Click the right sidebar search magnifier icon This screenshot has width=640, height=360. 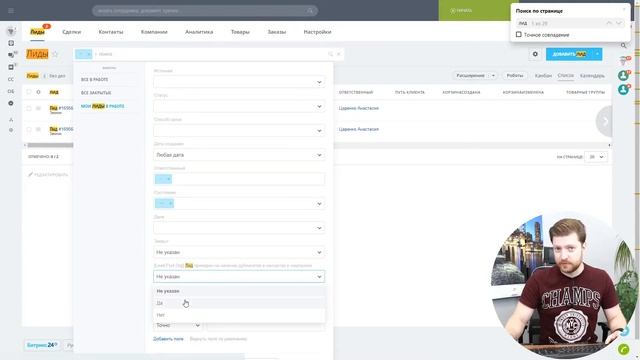623,46
